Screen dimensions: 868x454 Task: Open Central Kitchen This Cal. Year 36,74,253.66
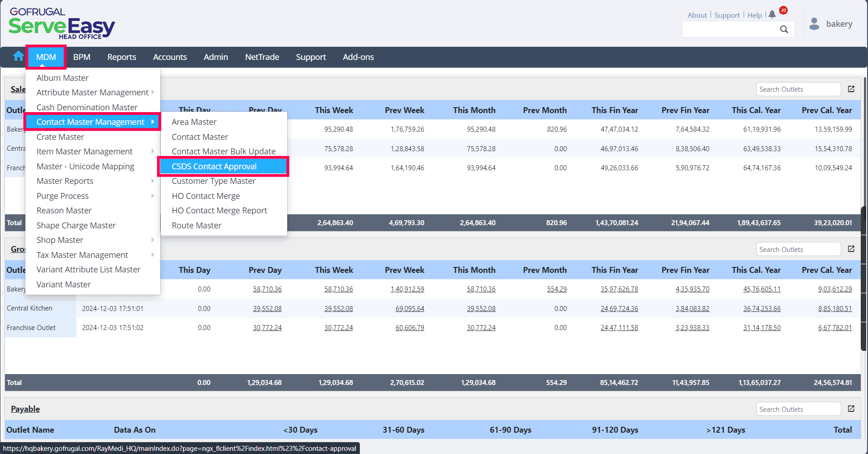pyautogui.click(x=762, y=308)
